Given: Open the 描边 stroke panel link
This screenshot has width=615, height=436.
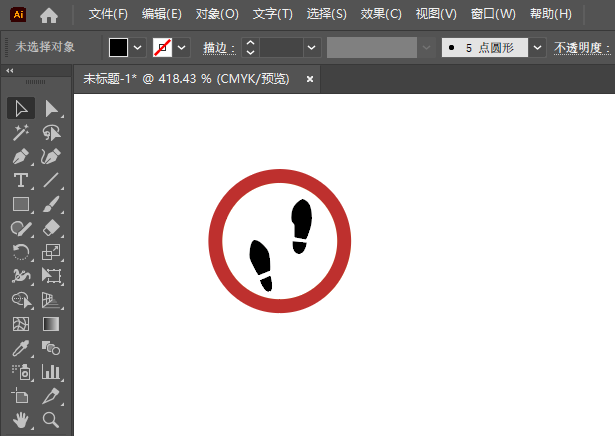Looking at the screenshot, I should (219, 48).
